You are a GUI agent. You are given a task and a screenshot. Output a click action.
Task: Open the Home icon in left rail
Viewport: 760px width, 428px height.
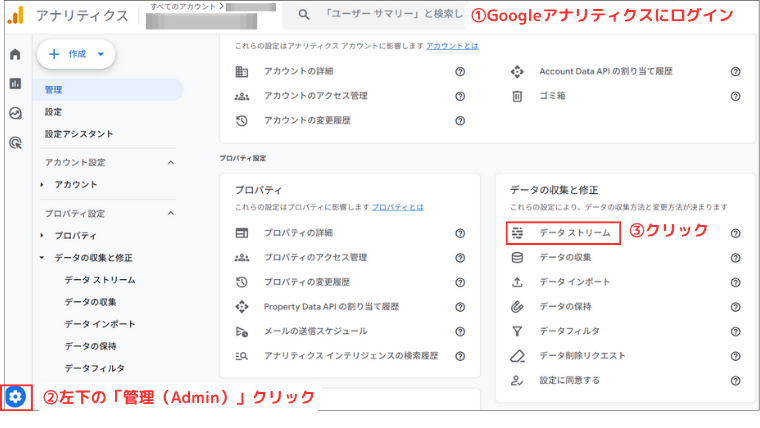[15, 54]
